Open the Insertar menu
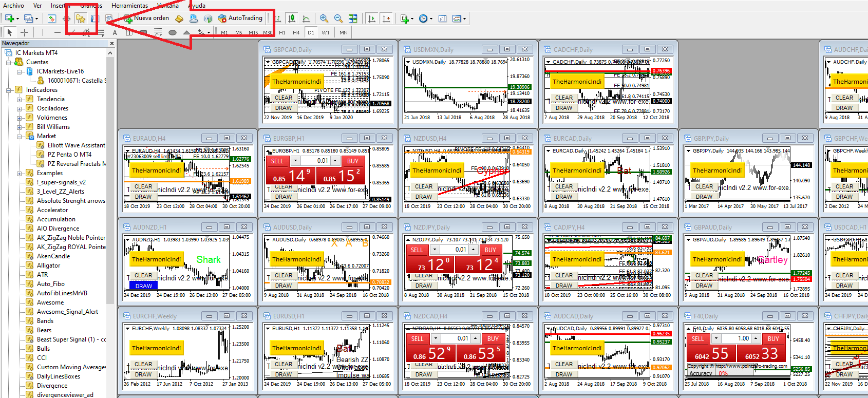 (x=61, y=6)
